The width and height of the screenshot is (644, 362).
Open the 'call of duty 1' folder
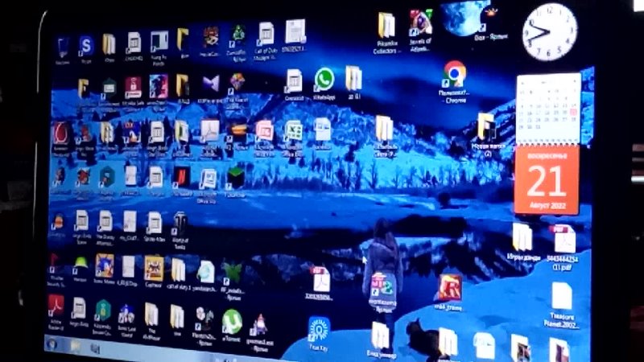[178, 270]
